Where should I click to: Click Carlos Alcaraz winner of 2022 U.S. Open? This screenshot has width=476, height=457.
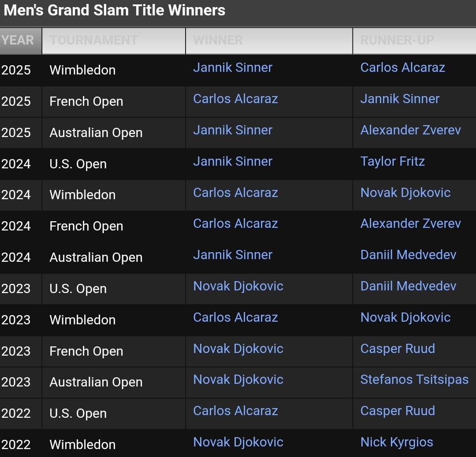click(235, 411)
